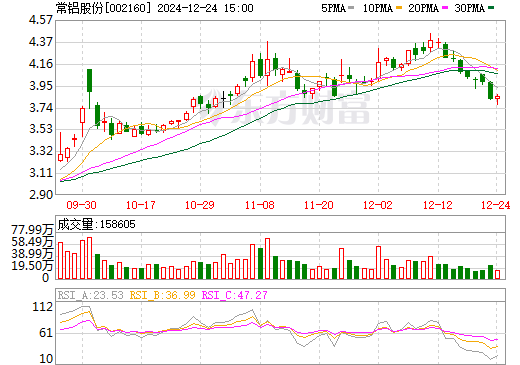Click the 112 RSI axis label

point(43,307)
